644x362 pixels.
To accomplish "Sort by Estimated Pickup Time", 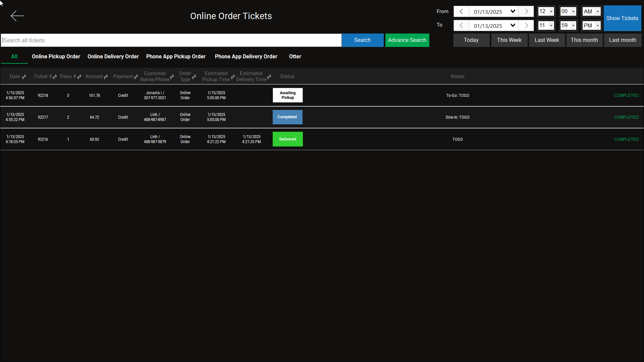I will [x=233, y=77].
